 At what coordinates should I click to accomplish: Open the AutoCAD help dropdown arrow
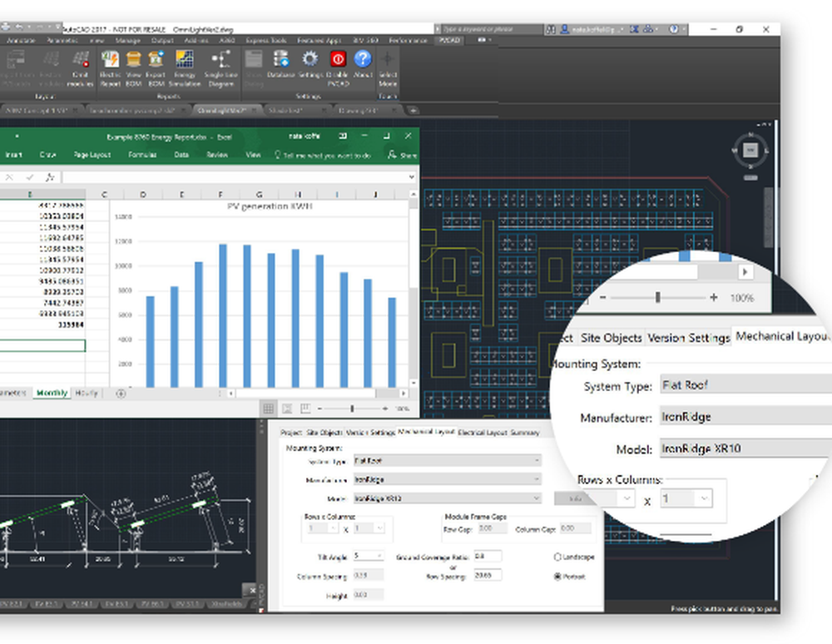point(684,29)
